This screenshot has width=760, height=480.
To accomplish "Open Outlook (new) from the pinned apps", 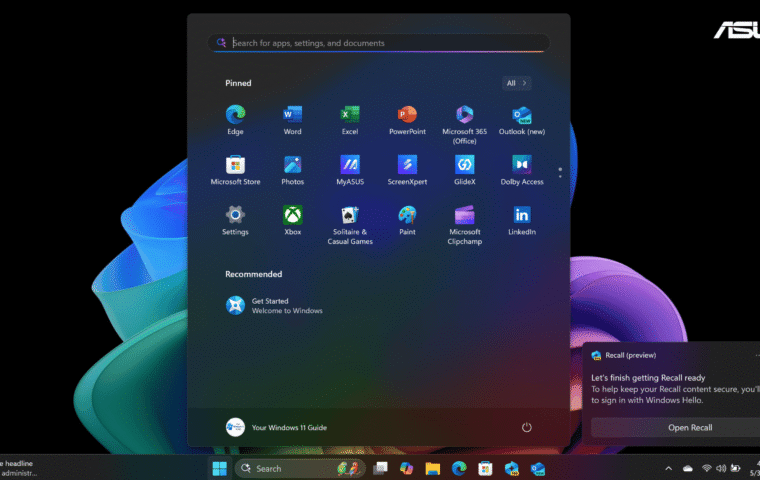I will coord(522,120).
